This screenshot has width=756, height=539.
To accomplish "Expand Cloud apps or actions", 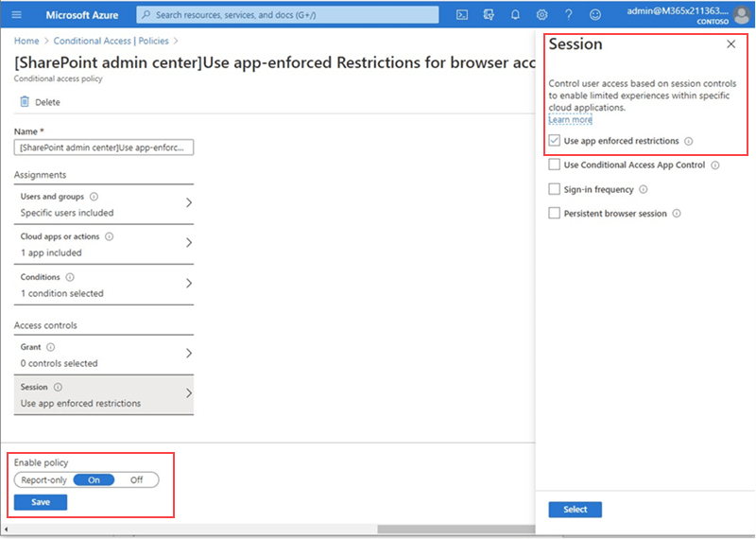I will point(189,244).
